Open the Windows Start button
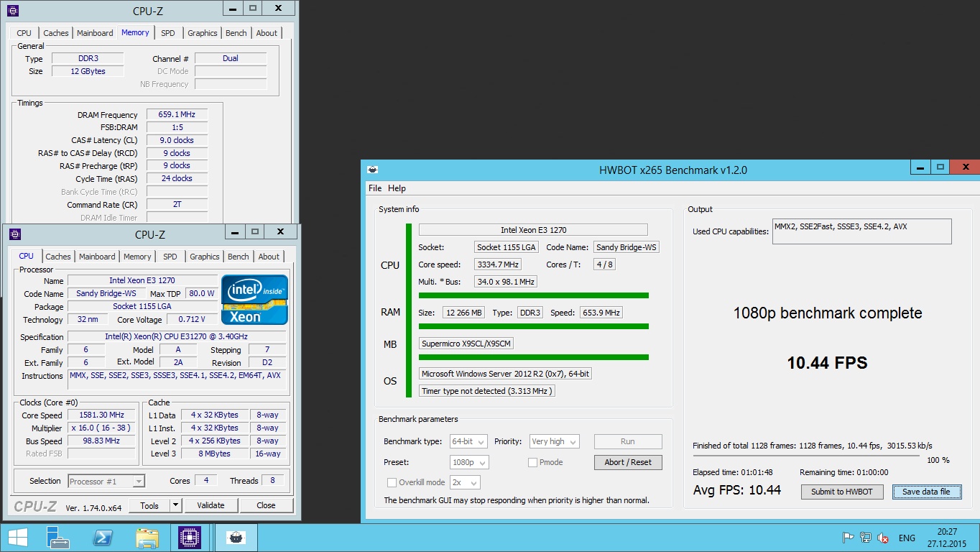This screenshot has height=552, width=980. [18, 538]
